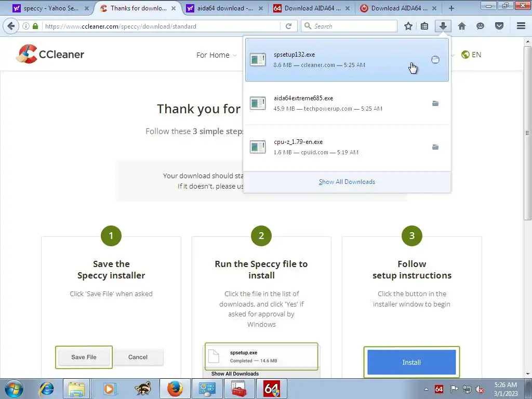Click the Firefox Search box
The image size is (532, 399).
(x=349, y=26)
